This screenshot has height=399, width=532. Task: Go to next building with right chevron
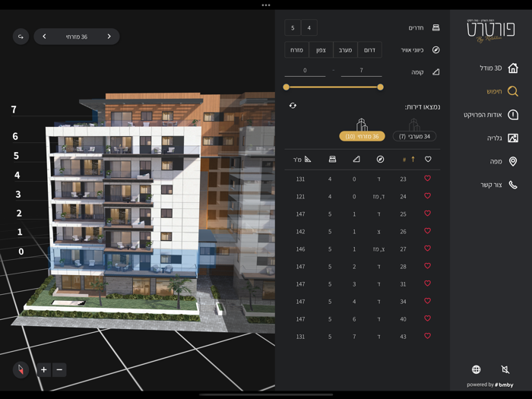click(x=109, y=36)
